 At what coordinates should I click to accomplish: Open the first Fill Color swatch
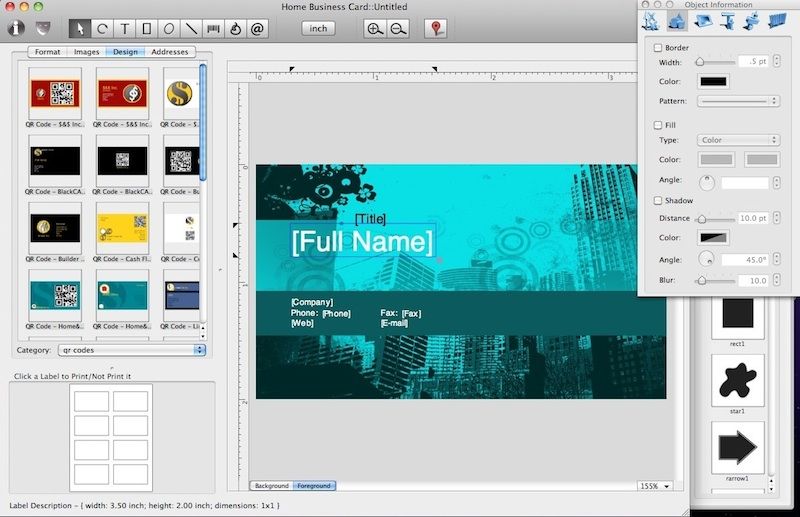coord(716,160)
